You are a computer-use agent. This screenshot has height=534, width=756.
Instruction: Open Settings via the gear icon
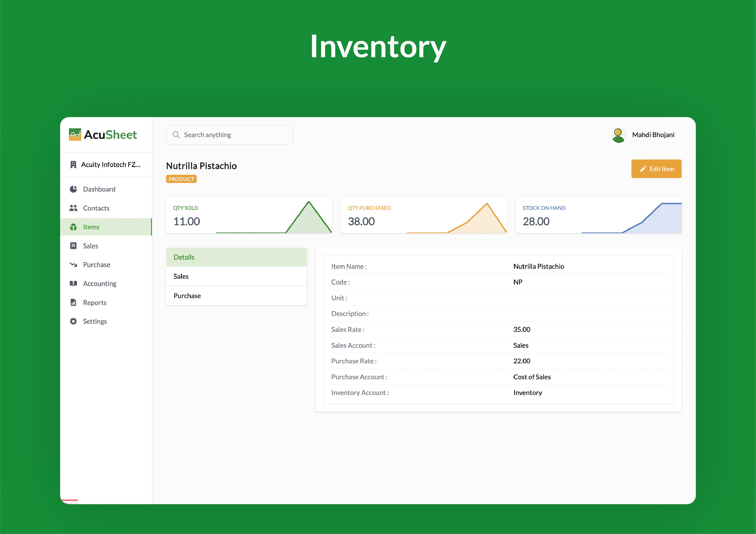point(73,321)
